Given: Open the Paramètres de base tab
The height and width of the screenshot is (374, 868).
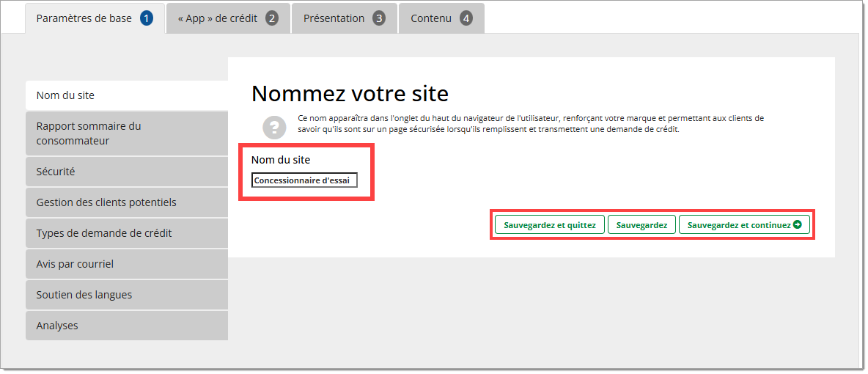Looking at the screenshot, I should [x=84, y=18].
